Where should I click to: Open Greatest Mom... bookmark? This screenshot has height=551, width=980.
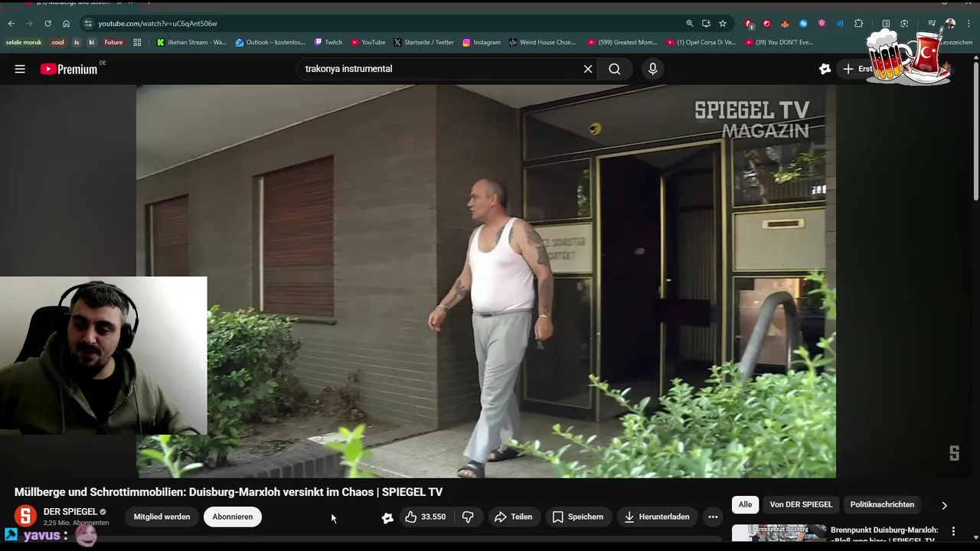coord(622,43)
